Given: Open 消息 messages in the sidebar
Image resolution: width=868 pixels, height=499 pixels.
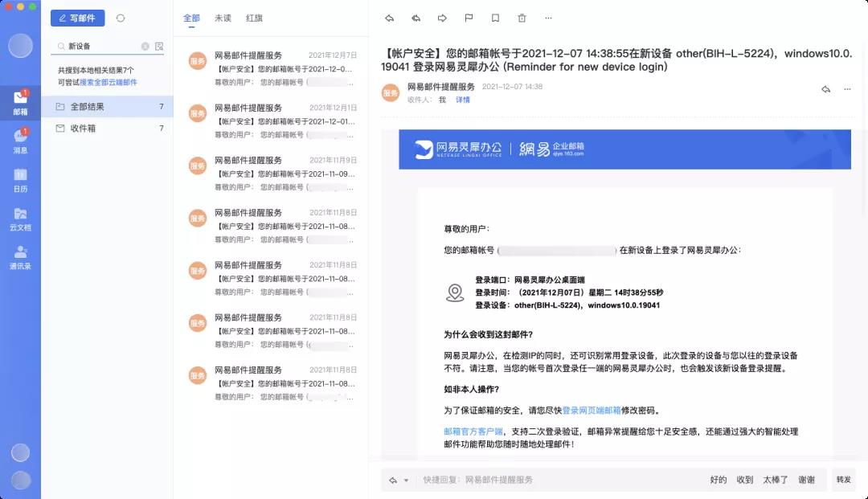Looking at the screenshot, I should pos(20,141).
